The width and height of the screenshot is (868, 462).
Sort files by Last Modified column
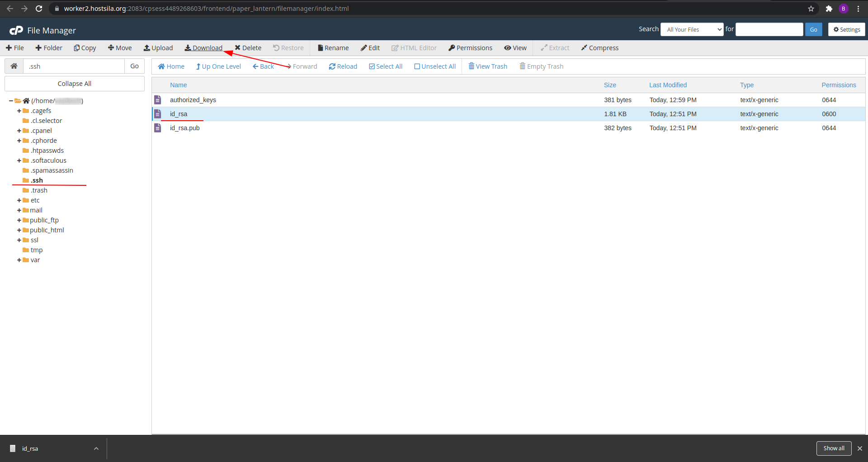pyautogui.click(x=668, y=85)
